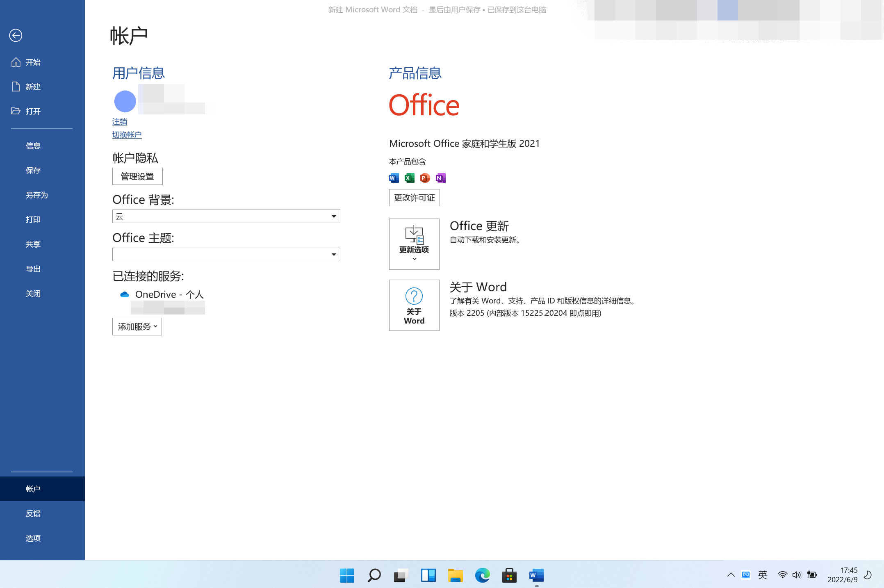Click the 注销 link
The image size is (884, 588).
[119, 122]
